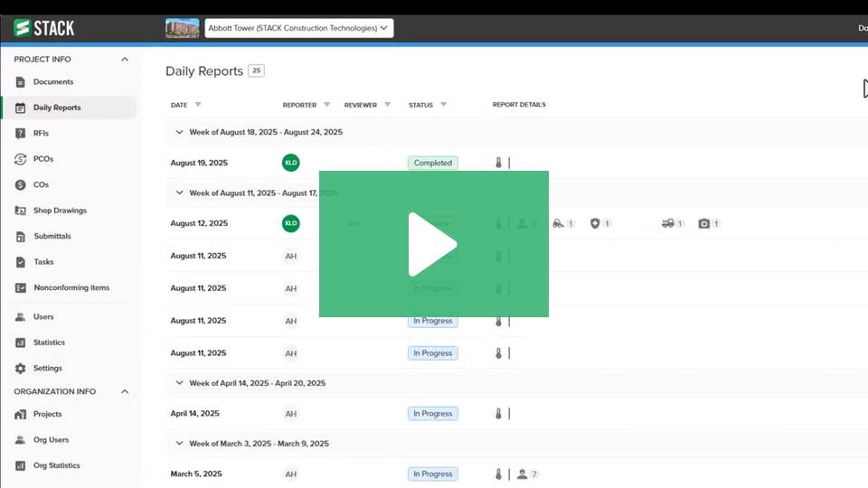Filter reports by the Date column
The width and height of the screenshot is (868, 488).
point(198,105)
